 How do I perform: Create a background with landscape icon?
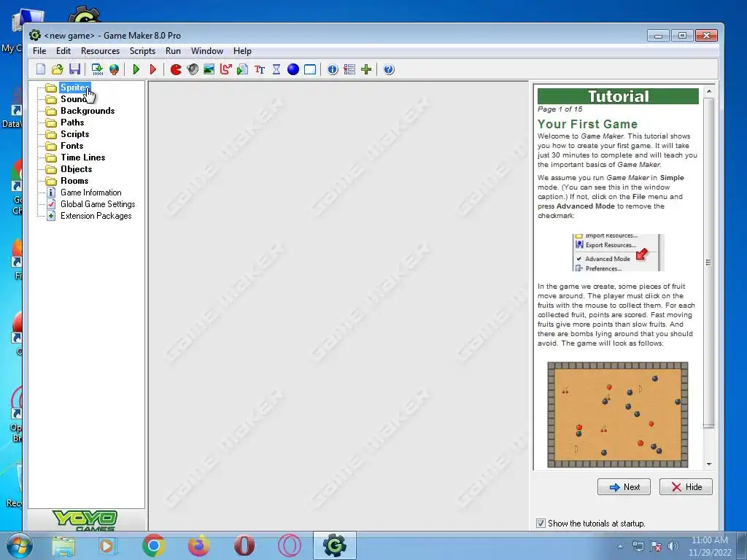209,69
